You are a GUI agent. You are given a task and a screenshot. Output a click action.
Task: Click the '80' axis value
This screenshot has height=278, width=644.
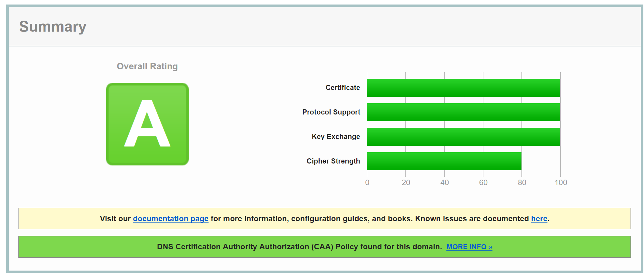522,183
